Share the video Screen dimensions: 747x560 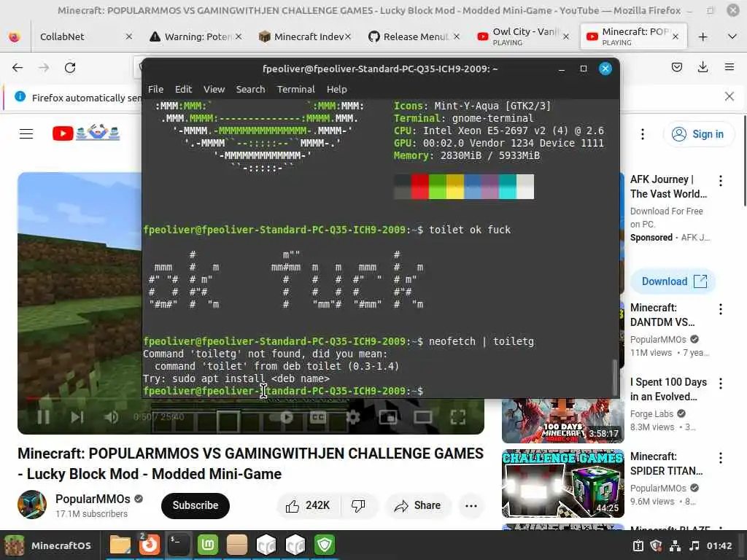point(417,506)
